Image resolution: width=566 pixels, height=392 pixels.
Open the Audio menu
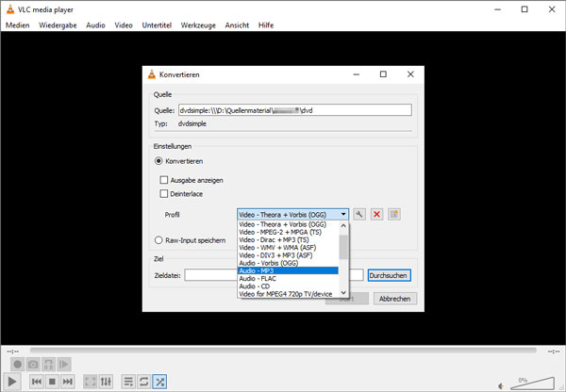[x=95, y=25]
